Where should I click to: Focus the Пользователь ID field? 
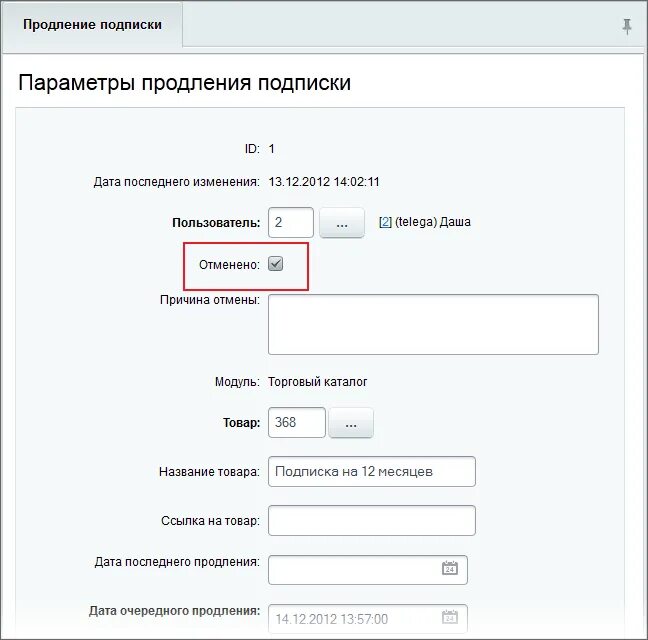point(291,223)
